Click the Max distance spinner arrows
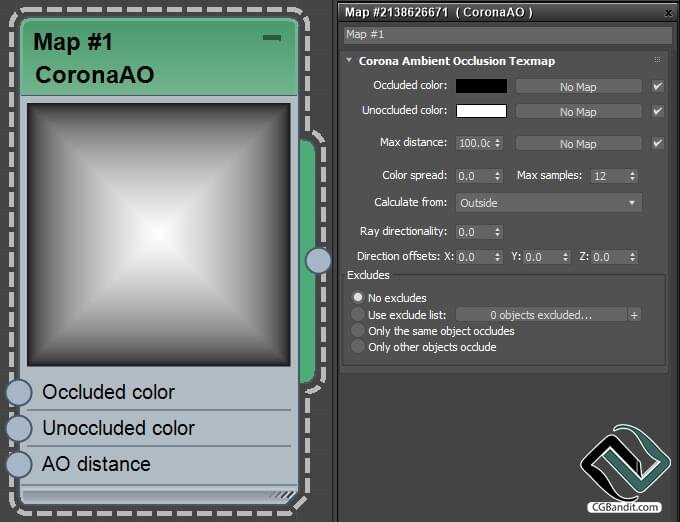Image resolution: width=680 pixels, height=522 pixels. (498, 143)
